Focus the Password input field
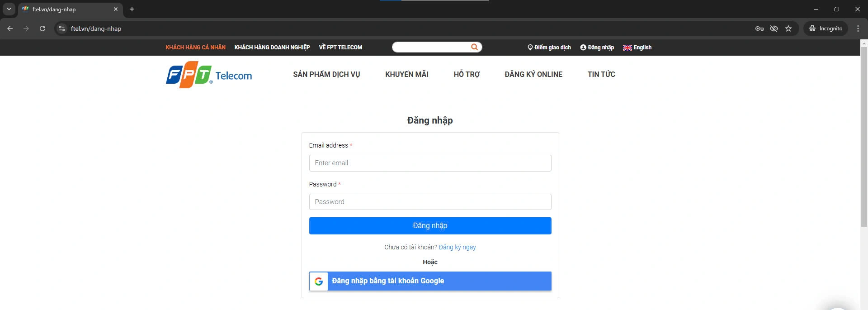 click(x=430, y=202)
